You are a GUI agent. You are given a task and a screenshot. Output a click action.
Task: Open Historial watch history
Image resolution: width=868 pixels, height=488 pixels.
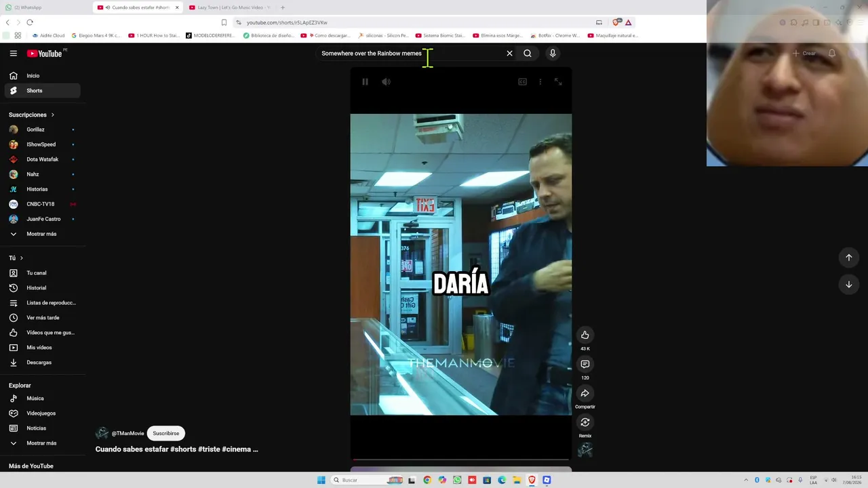pyautogui.click(x=43, y=288)
